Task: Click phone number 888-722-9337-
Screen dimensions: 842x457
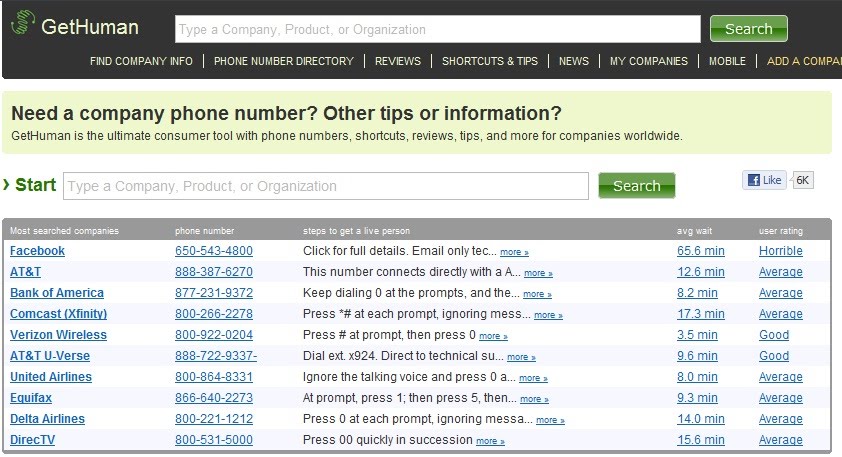Action: (x=216, y=356)
